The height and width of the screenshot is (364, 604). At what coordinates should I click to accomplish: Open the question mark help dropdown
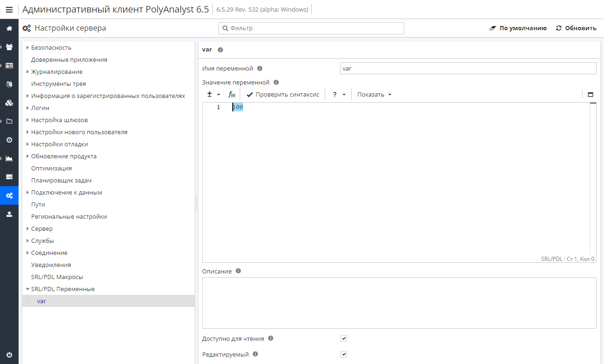pos(339,94)
